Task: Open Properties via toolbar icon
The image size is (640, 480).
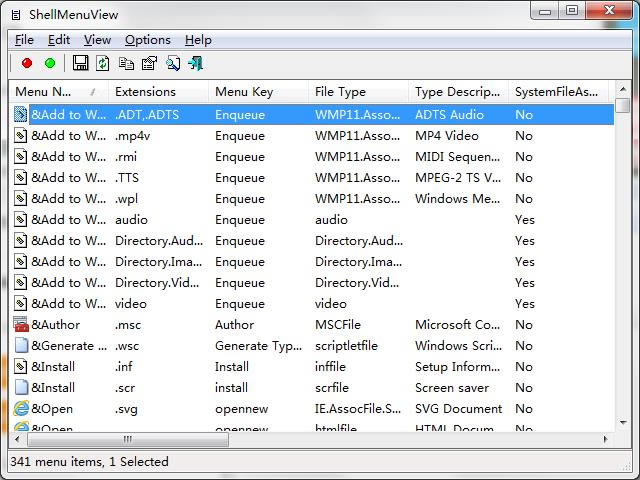Action: coord(149,63)
